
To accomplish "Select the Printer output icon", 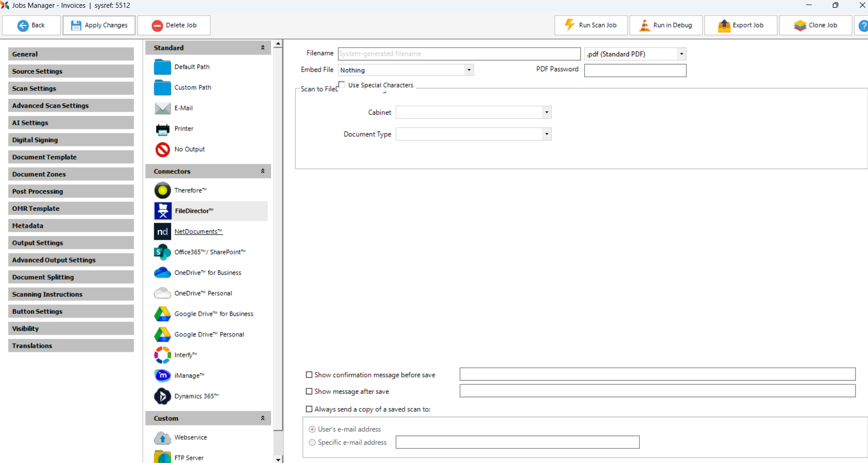I will (162, 129).
